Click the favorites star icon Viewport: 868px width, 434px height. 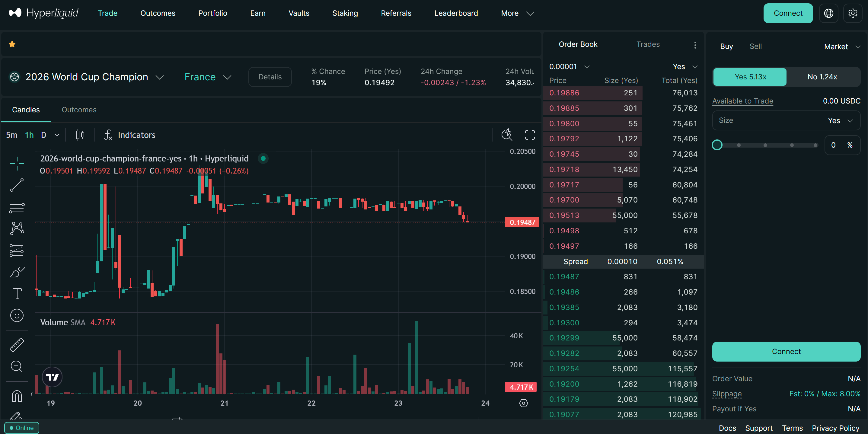click(x=12, y=44)
